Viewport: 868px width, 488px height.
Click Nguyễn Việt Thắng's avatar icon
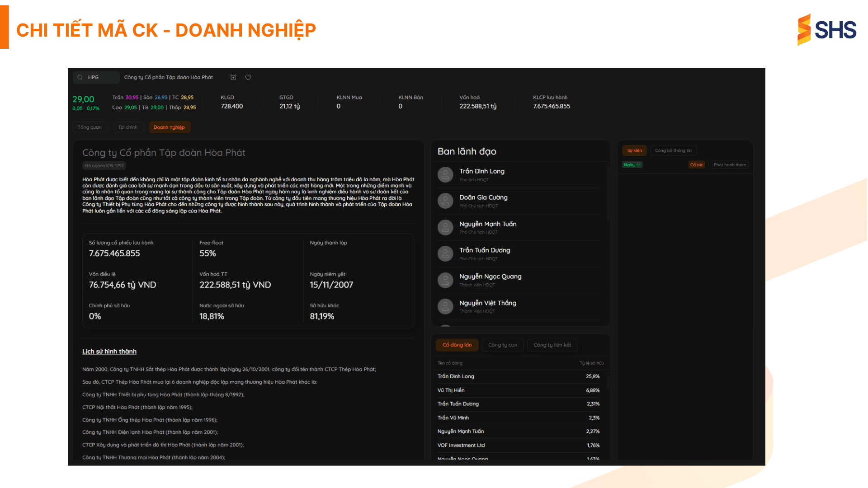[x=445, y=306]
